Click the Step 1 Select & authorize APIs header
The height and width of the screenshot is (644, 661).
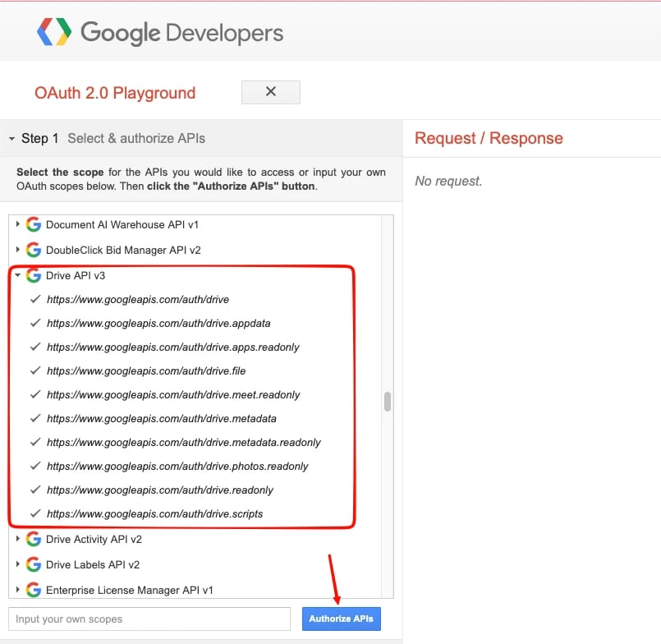(x=201, y=138)
